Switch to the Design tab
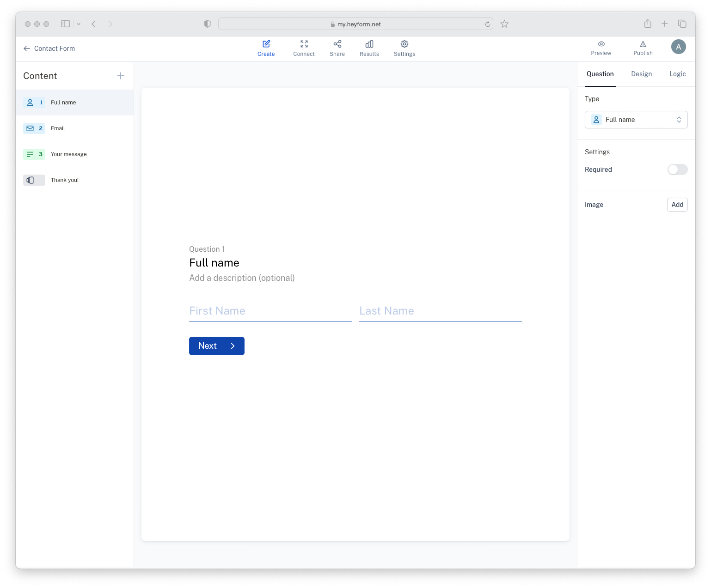Viewport: 711px width, 588px height. [x=642, y=74]
